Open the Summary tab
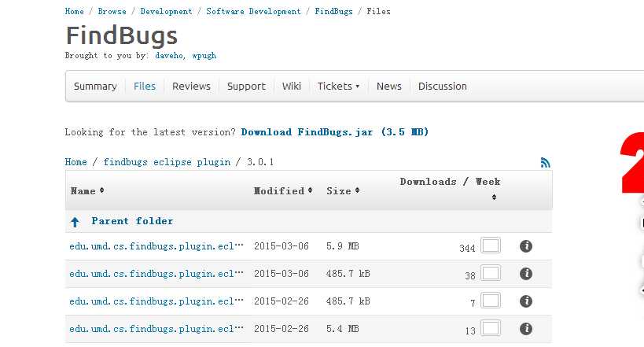Screen dimensions: 644x347 [95, 87]
